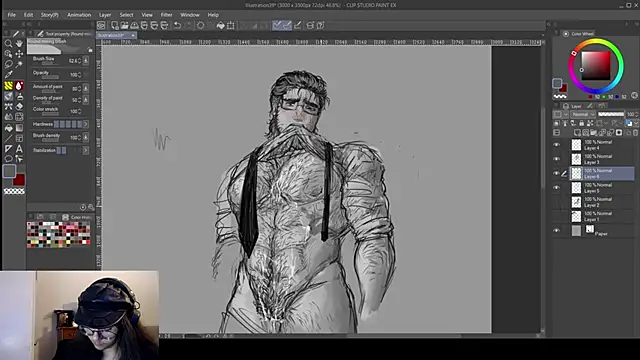Open Brush density dynamics button
Image resolution: width=640 pixels, height=360 pixels.
86,137
